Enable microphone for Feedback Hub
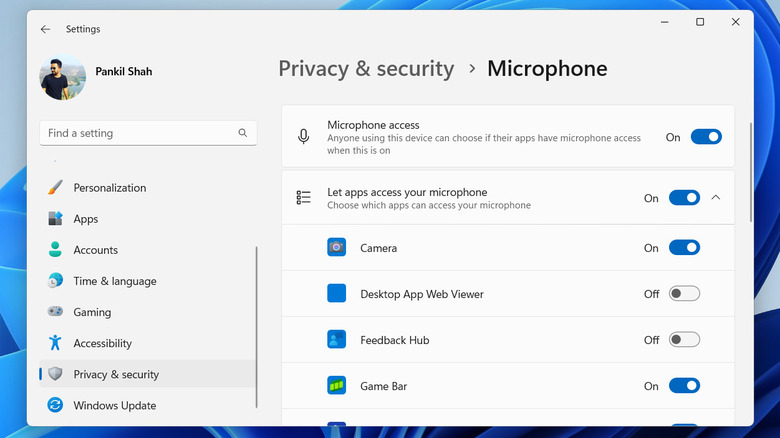 [x=684, y=340]
